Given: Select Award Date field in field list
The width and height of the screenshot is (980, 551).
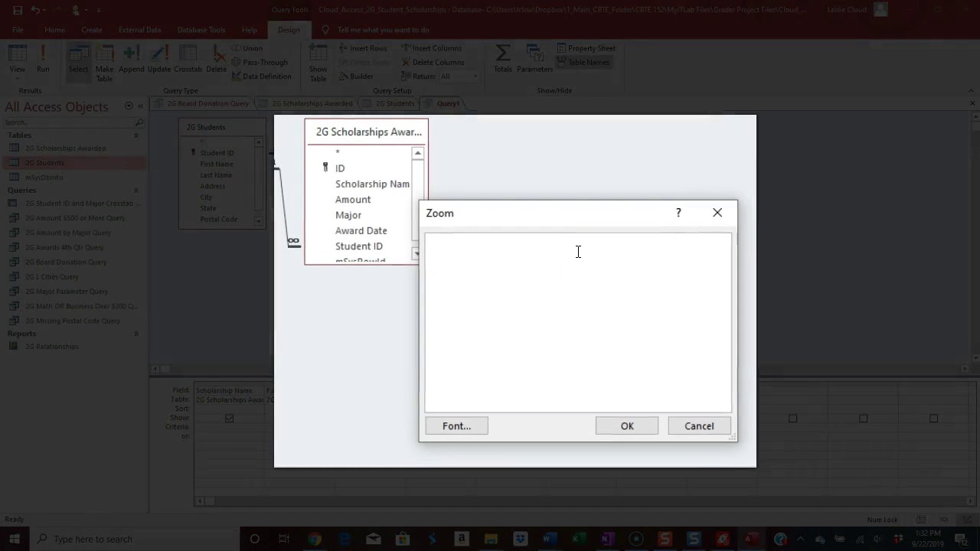Looking at the screenshot, I should (361, 230).
